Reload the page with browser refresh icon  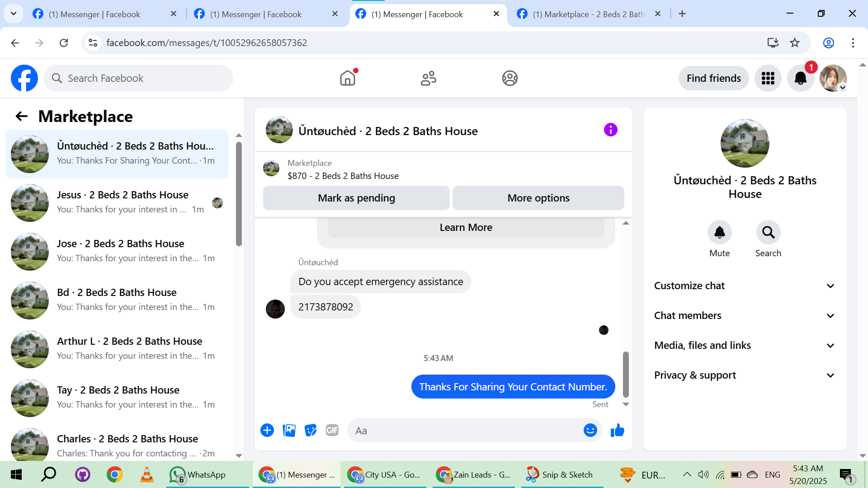tap(64, 43)
